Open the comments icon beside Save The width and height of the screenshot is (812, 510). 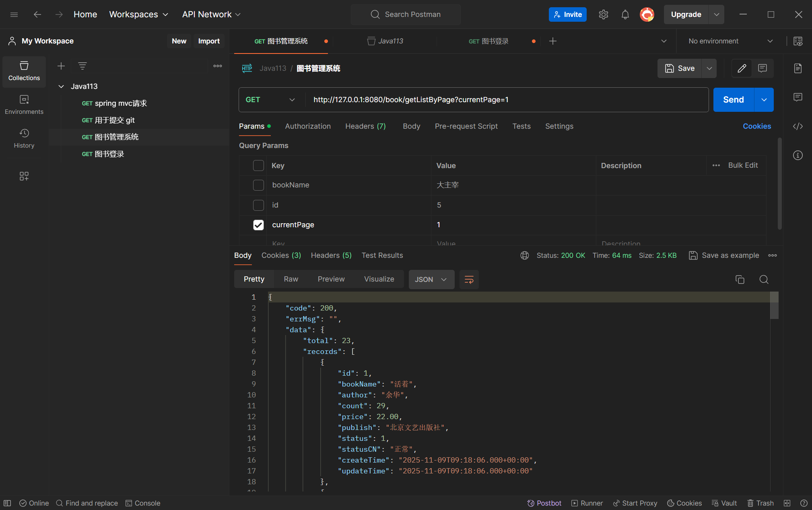point(763,68)
